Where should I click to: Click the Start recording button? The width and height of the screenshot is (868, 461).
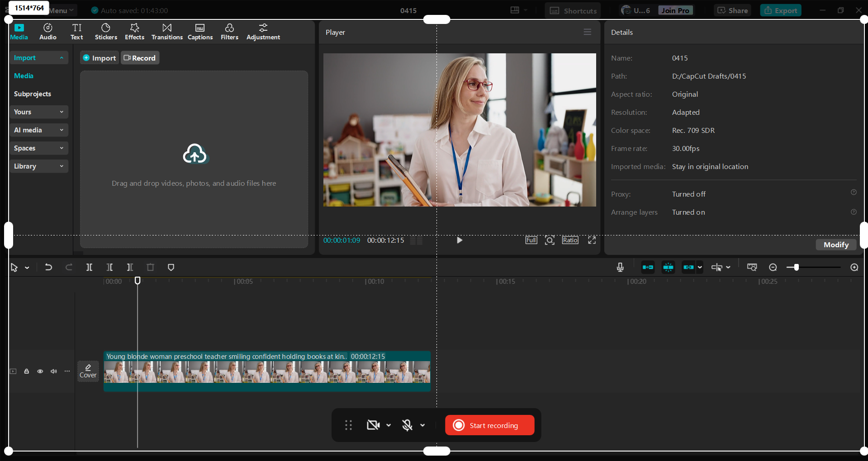click(x=489, y=425)
